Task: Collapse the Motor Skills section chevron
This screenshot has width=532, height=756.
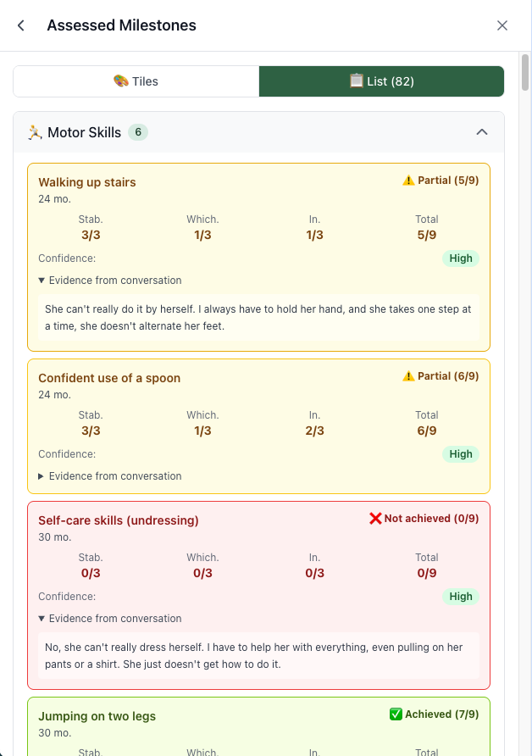Action: [x=482, y=132]
